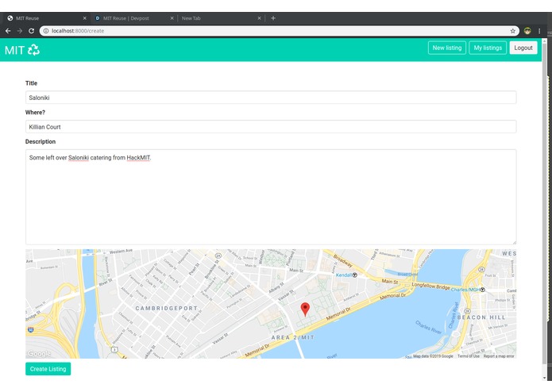This screenshot has width=552, height=392.
Task: Click the MIT recycle logo
Action: (x=22, y=50)
